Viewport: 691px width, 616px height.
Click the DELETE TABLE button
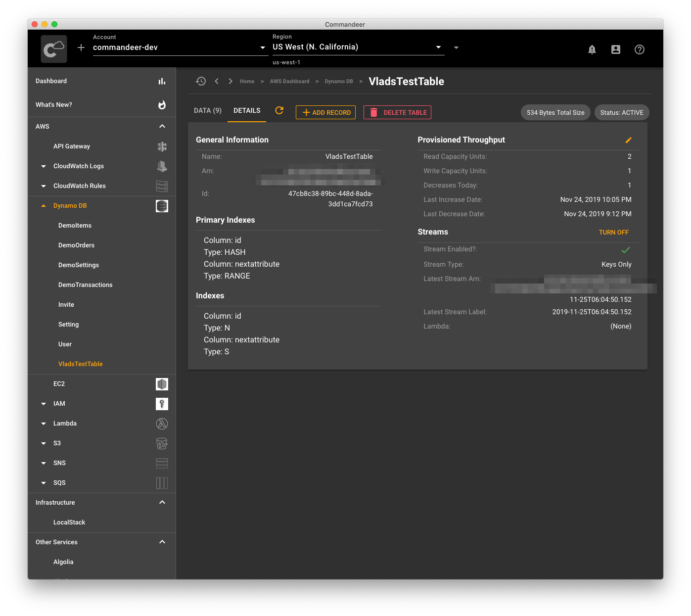(397, 112)
